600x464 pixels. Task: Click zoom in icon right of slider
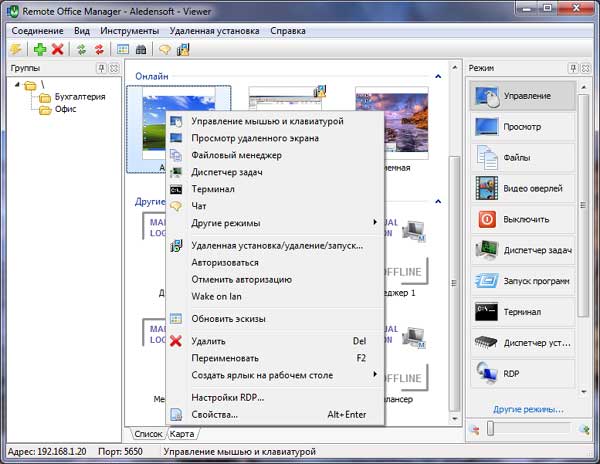coord(584,430)
